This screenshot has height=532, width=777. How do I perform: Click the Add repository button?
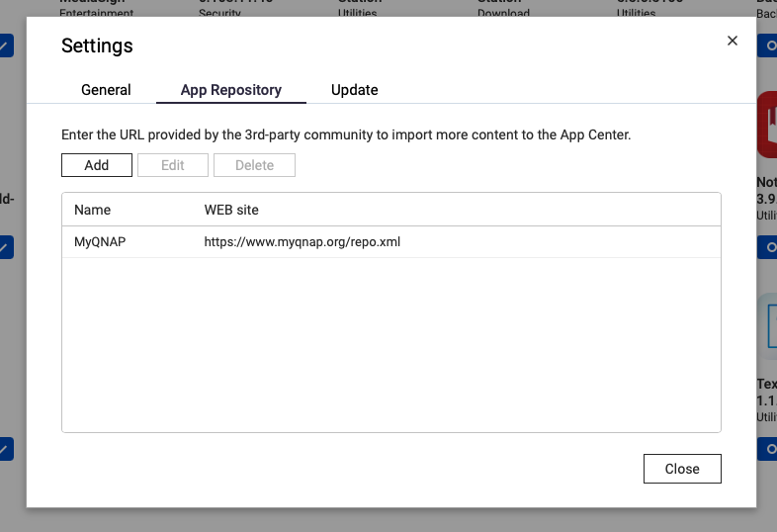(x=97, y=165)
